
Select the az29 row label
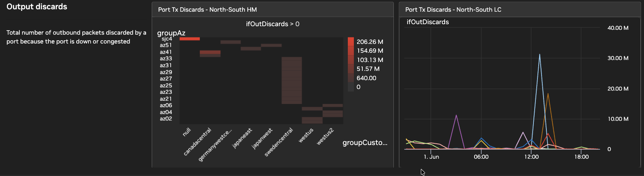point(166,72)
